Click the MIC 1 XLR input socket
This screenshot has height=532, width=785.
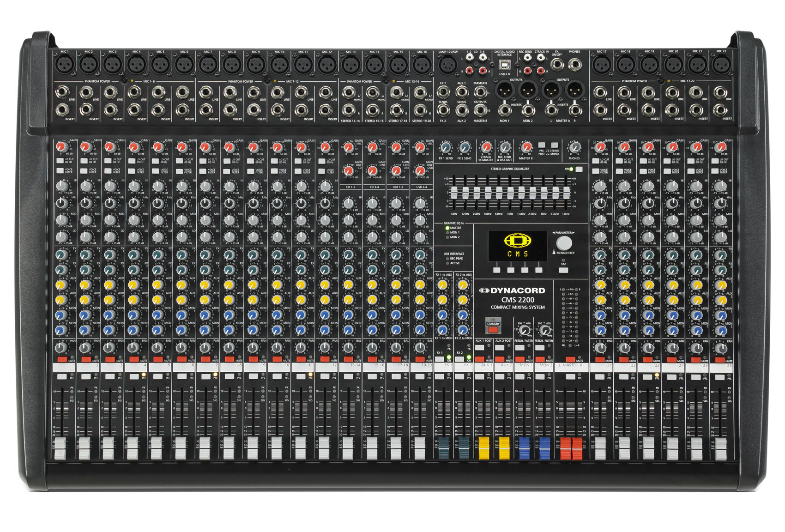pyautogui.click(x=65, y=64)
